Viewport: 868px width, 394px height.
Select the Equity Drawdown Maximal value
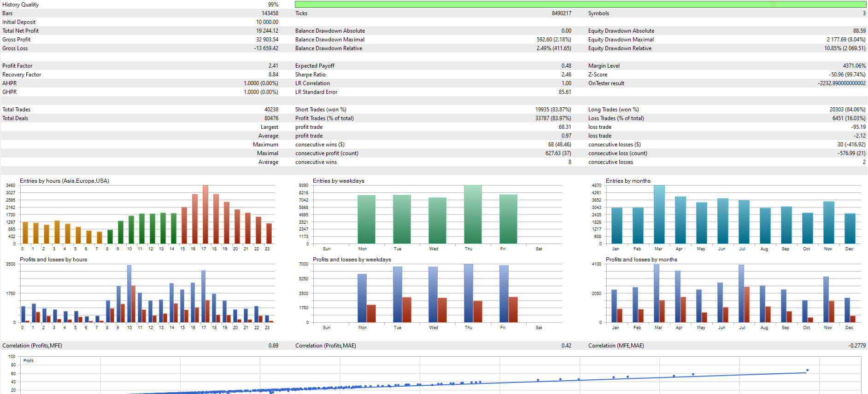[846, 40]
